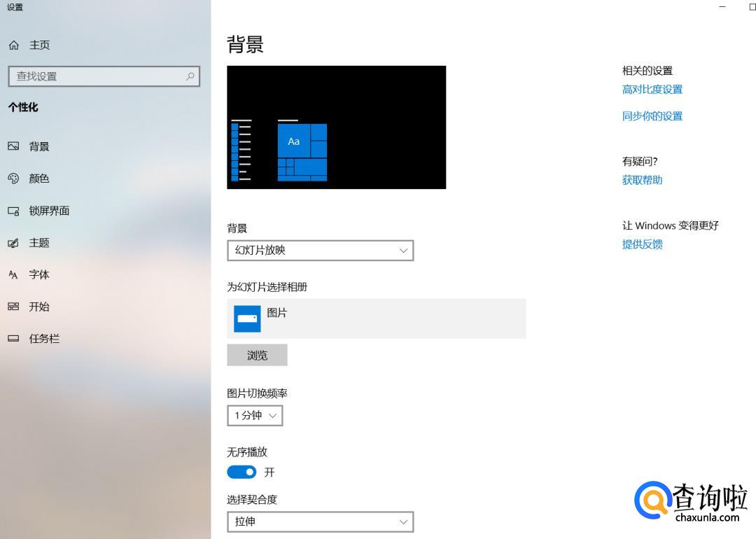756x539 pixels.
Task: Turn off the 无序播放 toggle
Action: coord(241,472)
